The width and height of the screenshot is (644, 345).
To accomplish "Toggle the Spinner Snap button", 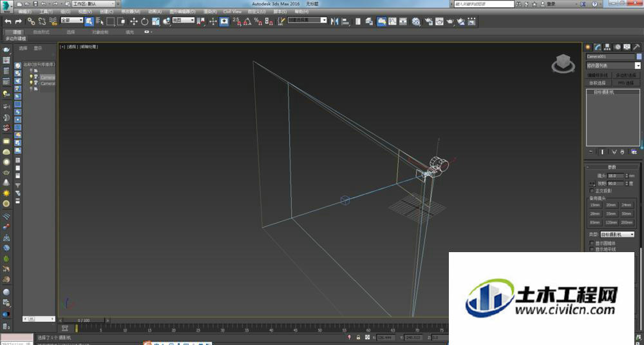I will point(269,21).
